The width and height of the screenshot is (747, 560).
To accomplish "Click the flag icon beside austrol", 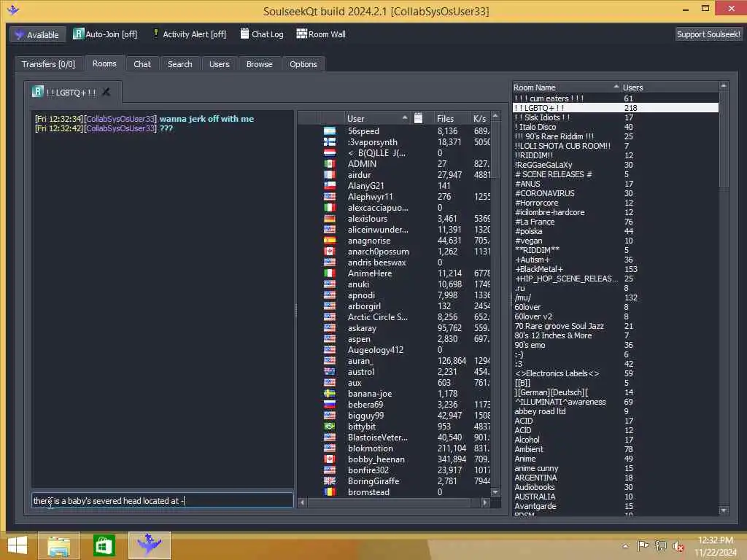I will pos(330,372).
